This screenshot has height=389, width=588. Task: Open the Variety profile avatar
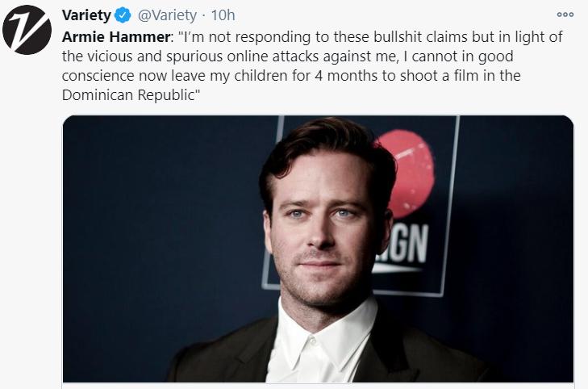tap(27, 30)
